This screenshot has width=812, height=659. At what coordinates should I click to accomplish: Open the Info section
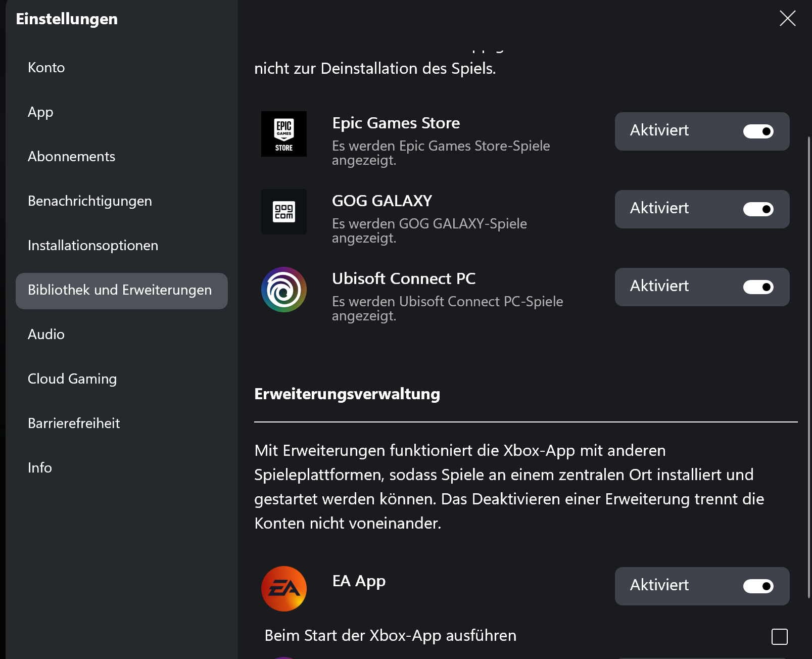click(40, 468)
